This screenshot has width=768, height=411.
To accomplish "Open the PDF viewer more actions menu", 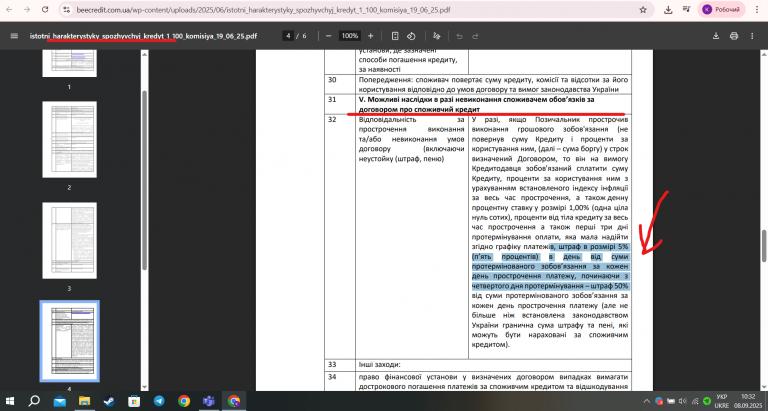I will pyautogui.click(x=752, y=36).
